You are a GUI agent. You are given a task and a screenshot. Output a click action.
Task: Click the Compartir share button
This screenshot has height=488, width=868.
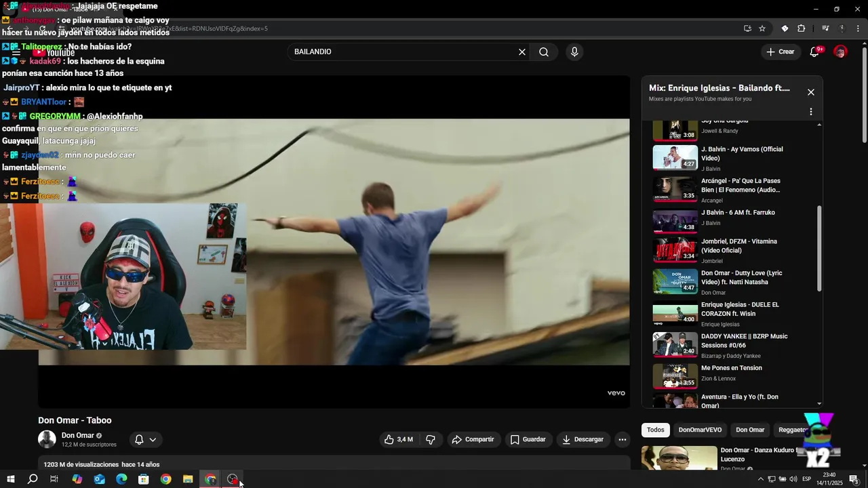(x=473, y=439)
